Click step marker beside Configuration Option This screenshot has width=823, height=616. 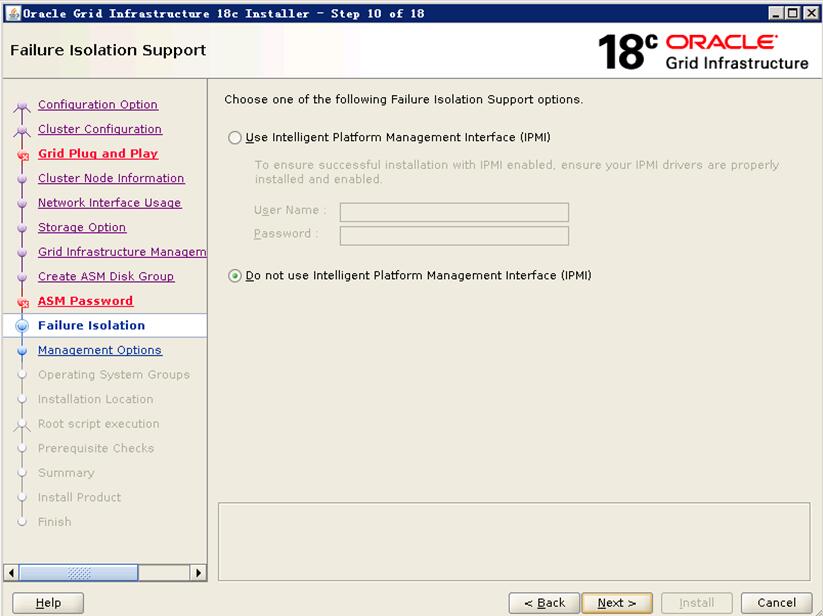(22, 106)
